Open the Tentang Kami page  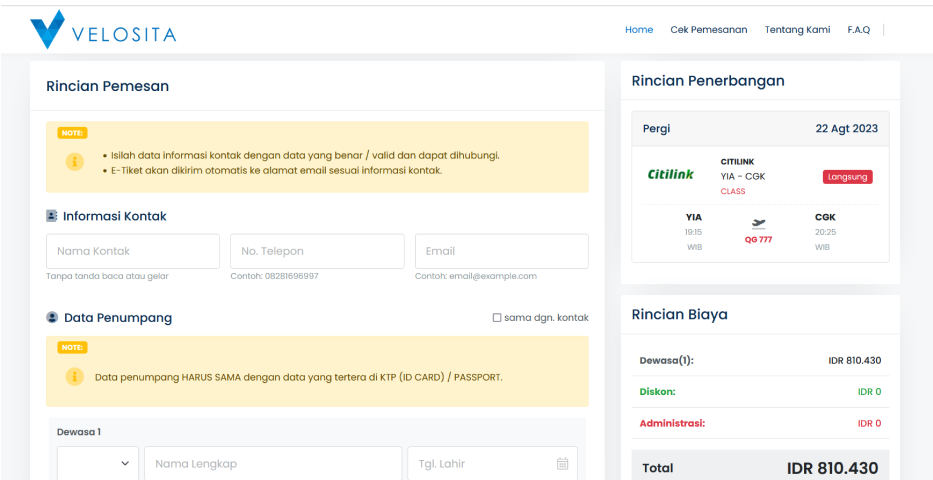pyautogui.click(x=797, y=30)
